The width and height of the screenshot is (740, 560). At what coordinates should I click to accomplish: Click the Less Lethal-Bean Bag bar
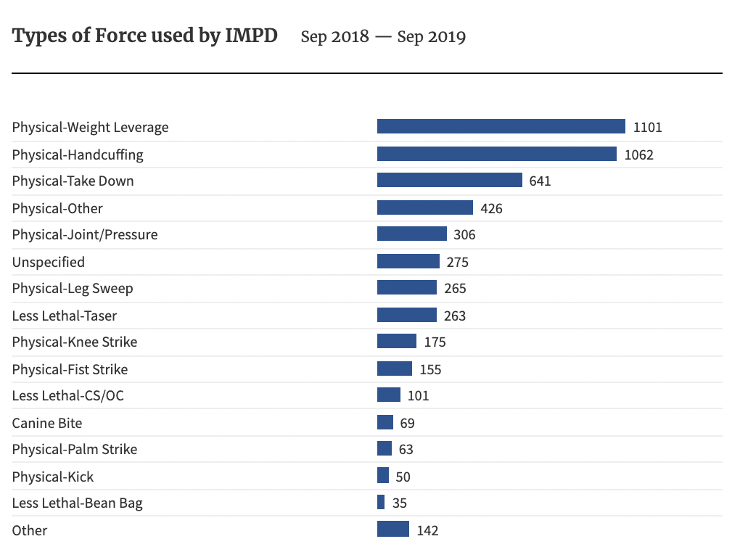point(381,502)
